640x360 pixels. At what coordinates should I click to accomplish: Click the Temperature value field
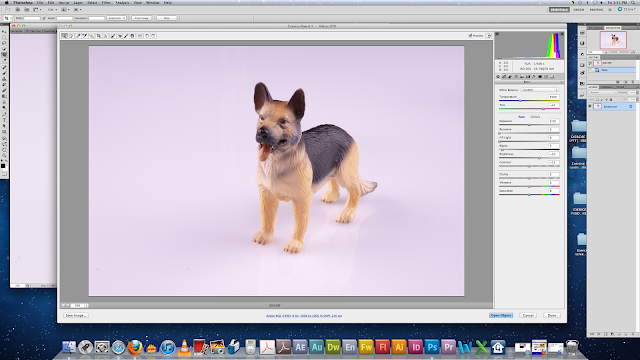pyautogui.click(x=553, y=97)
